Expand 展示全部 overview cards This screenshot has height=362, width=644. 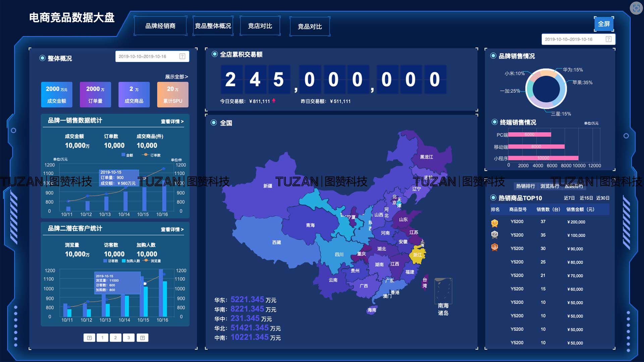tap(176, 77)
